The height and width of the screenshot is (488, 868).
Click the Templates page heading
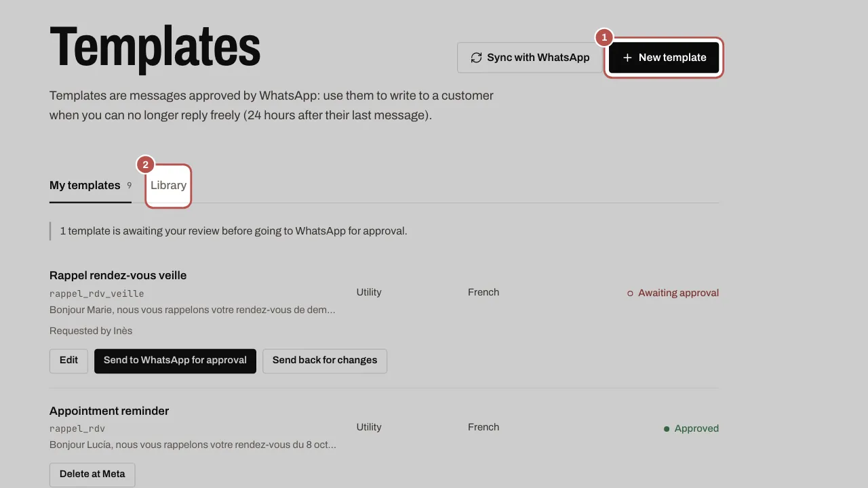coord(155,47)
